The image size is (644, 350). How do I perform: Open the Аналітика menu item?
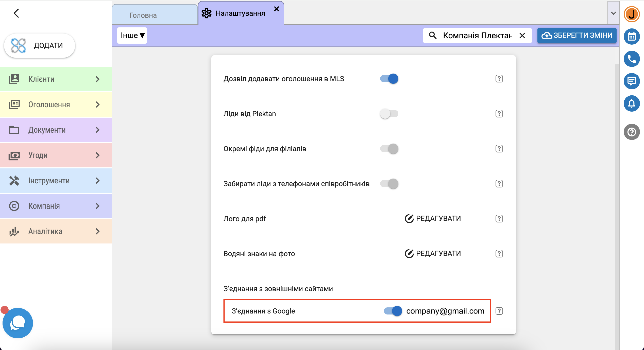pyautogui.click(x=56, y=231)
